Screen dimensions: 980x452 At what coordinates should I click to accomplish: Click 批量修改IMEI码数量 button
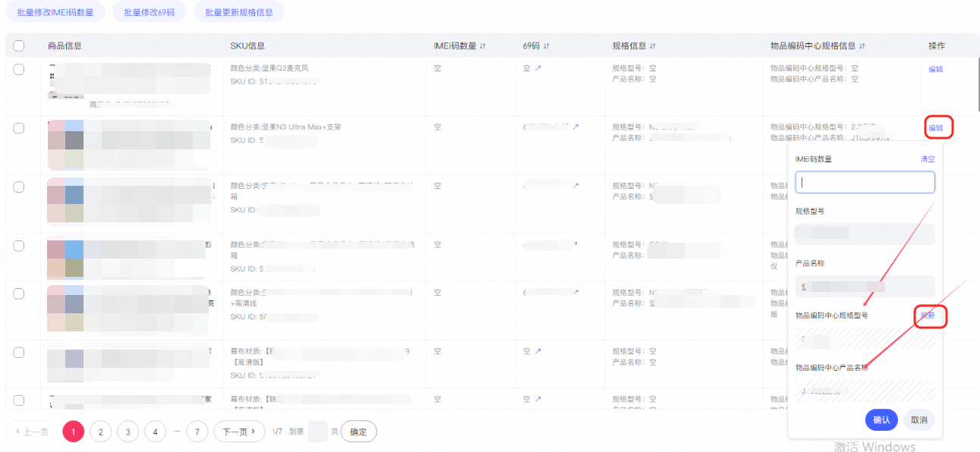[x=55, y=11]
